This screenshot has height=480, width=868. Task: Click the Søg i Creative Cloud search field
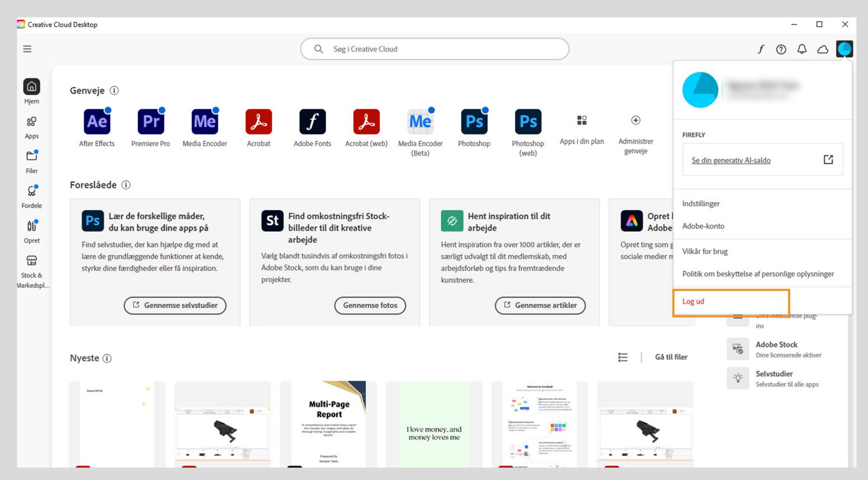tap(434, 49)
